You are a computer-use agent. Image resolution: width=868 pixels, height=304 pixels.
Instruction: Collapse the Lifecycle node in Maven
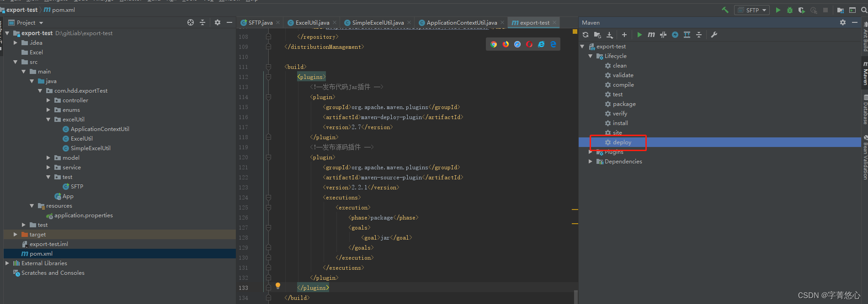pyautogui.click(x=591, y=56)
